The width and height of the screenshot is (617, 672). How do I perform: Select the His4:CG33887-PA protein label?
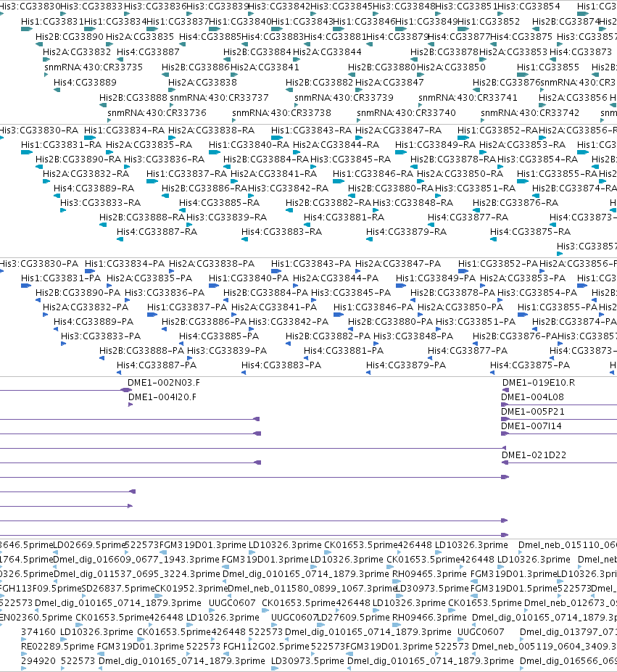point(157,365)
